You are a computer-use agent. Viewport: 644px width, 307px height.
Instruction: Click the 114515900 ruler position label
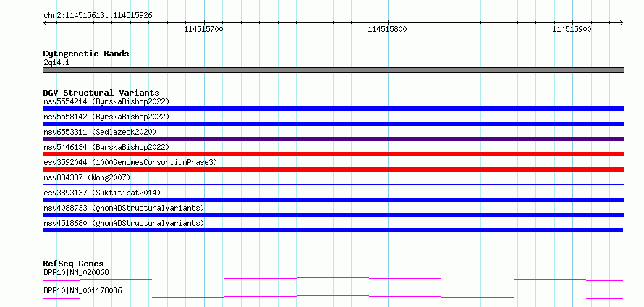coord(572,29)
